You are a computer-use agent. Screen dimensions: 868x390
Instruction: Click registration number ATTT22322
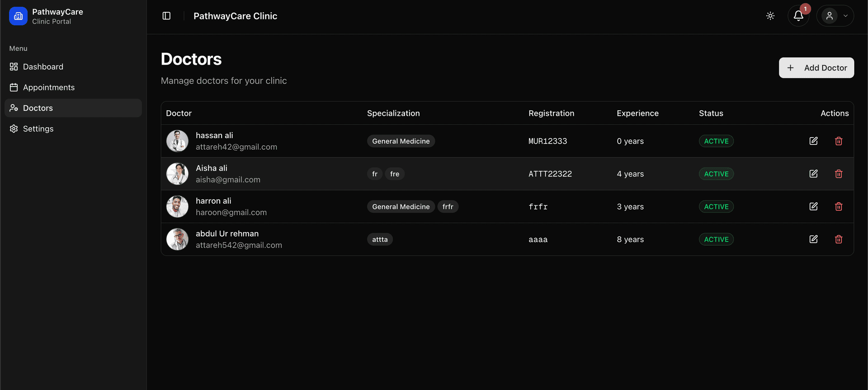[x=550, y=174]
